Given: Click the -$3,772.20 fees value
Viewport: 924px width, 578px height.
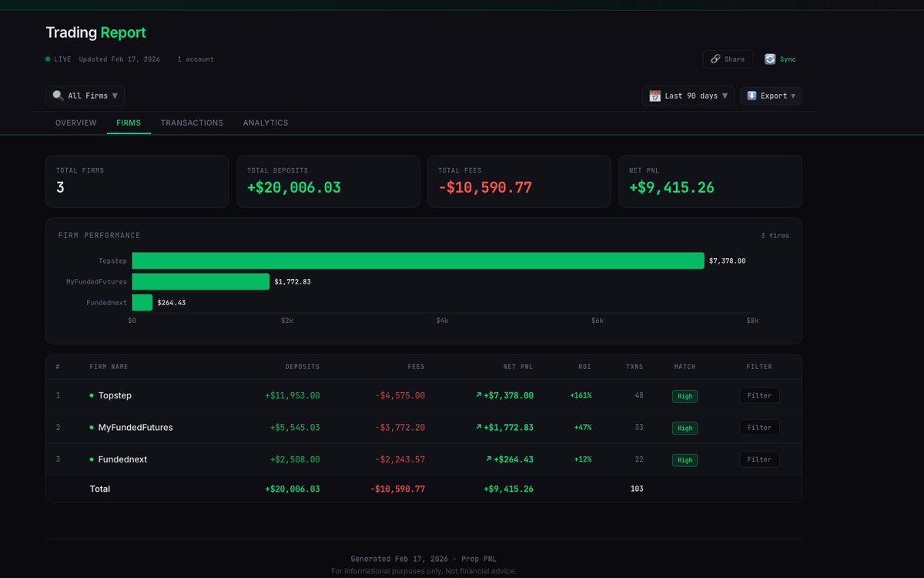Looking at the screenshot, I should [400, 427].
